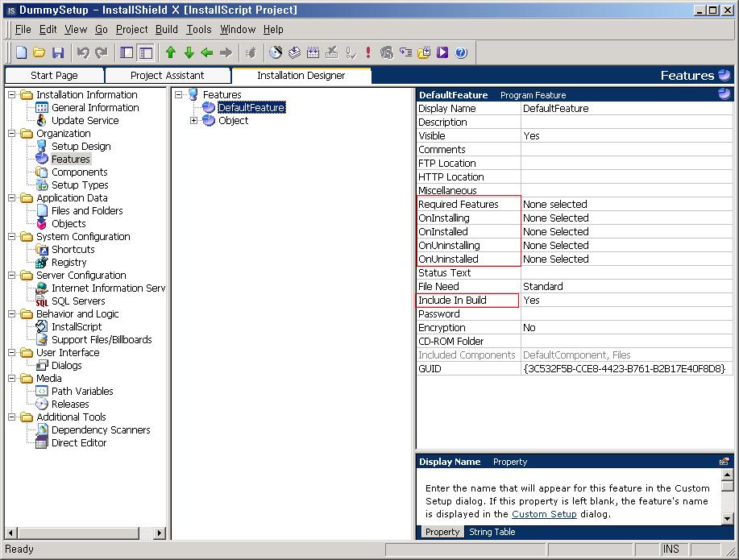Click the description pane scroll down arrow
739x560 pixels.
(727, 519)
